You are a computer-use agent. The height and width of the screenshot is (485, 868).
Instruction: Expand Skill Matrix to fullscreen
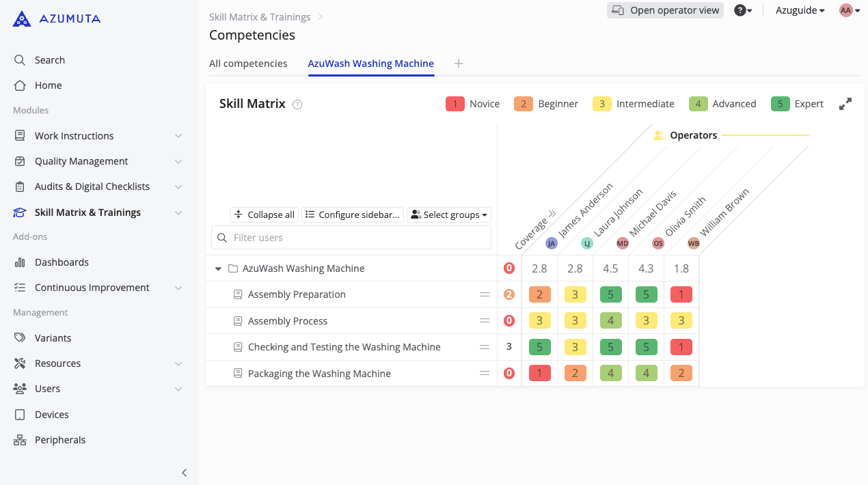pos(845,104)
